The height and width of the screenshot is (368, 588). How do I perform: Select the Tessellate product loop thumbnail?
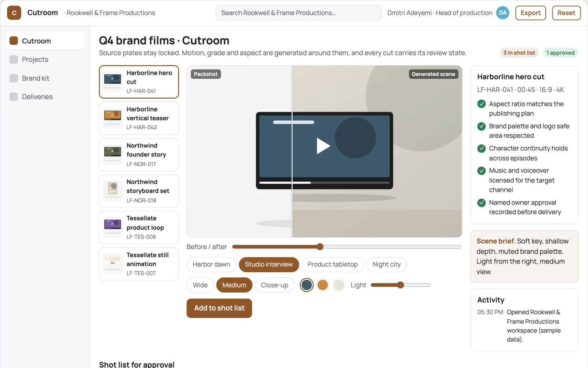click(113, 227)
